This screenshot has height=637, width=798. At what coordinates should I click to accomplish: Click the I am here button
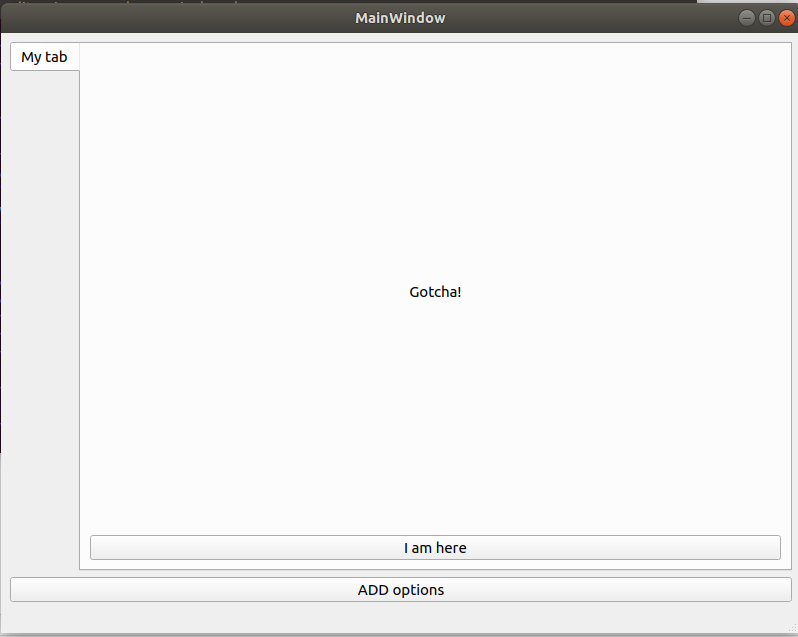[x=435, y=547]
